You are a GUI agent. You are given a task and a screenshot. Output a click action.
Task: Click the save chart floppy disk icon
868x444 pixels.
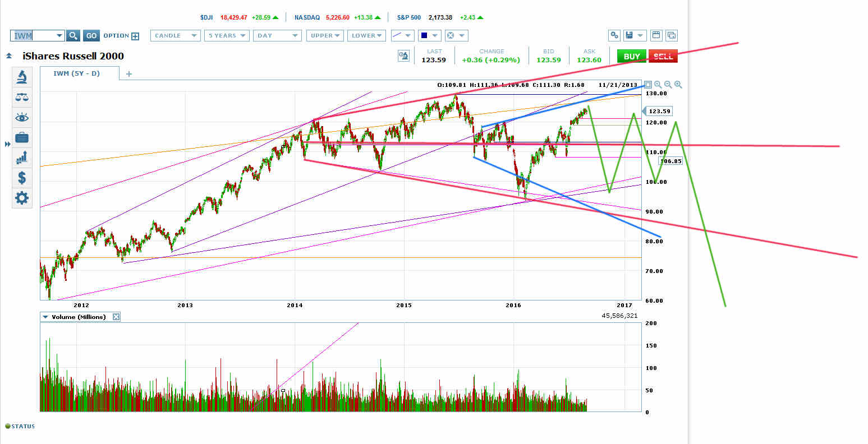click(630, 35)
